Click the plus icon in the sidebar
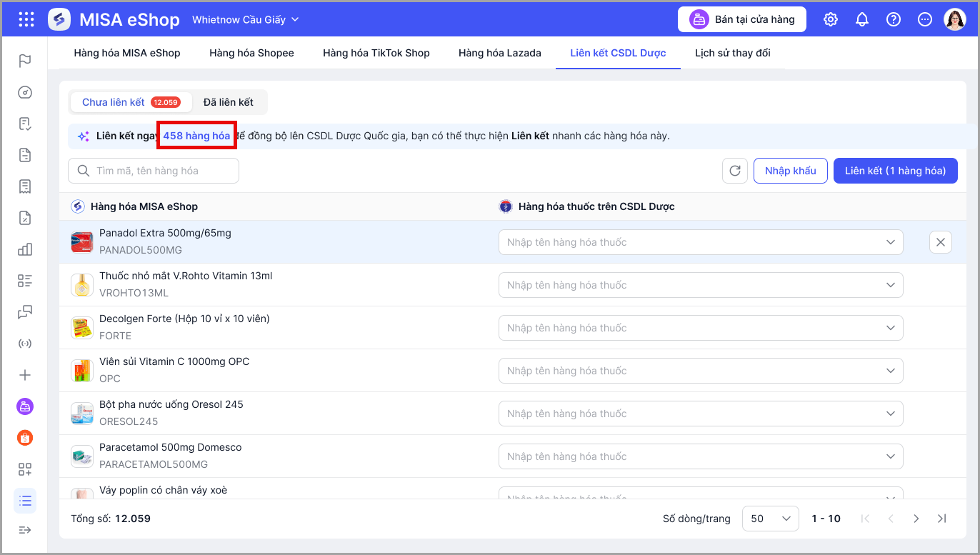 coord(25,375)
